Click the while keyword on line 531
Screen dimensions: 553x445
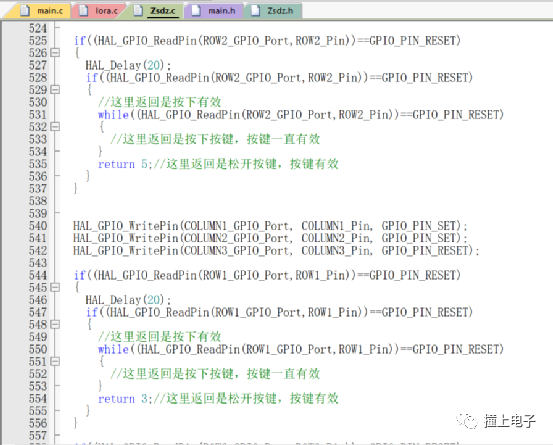pos(113,115)
